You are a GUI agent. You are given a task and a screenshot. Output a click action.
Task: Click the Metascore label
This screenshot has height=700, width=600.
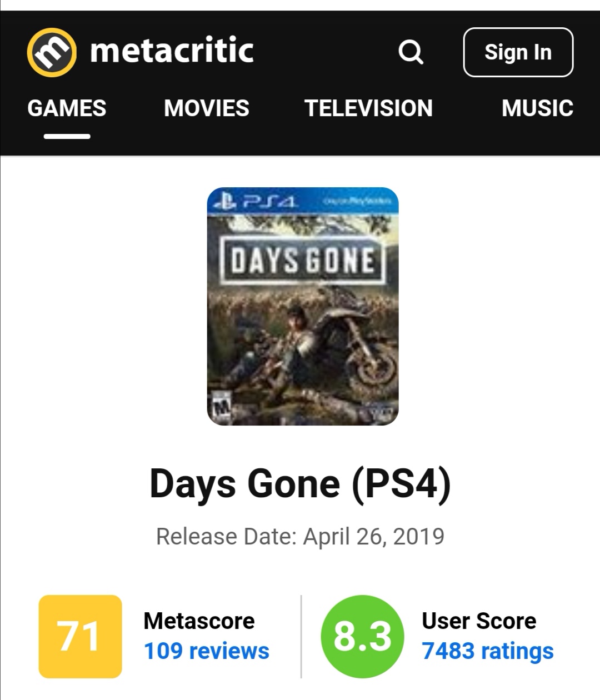[199, 621]
